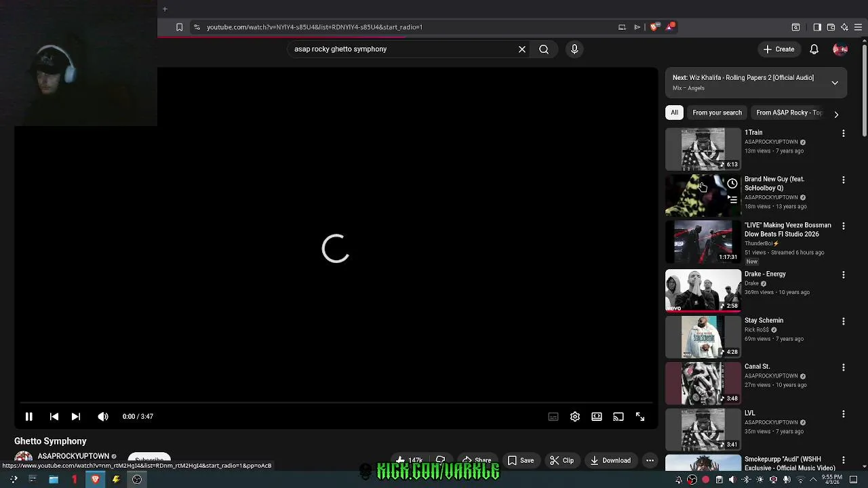The height and width of the screenshot is (488, 868).
Task: Select the From your search chip
Action: (717, 113)
